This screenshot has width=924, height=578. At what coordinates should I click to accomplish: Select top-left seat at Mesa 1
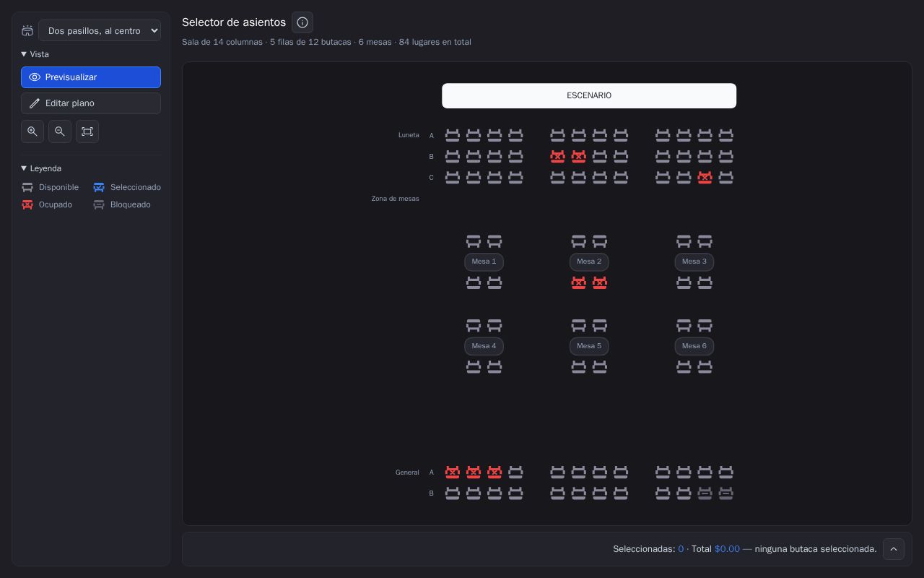(474, 241)
